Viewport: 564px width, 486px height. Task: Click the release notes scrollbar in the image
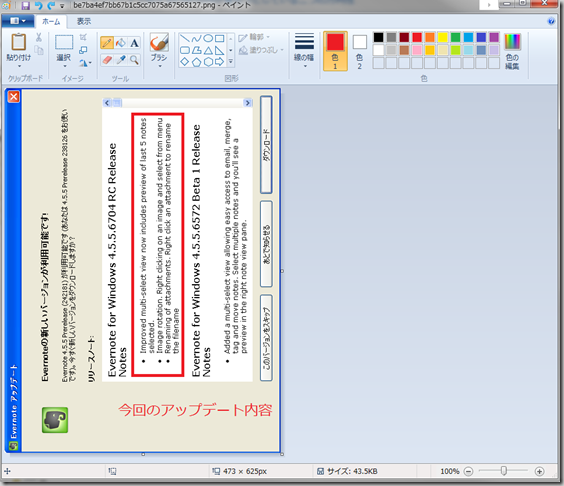pyautogui.click(x=177, y=103)
